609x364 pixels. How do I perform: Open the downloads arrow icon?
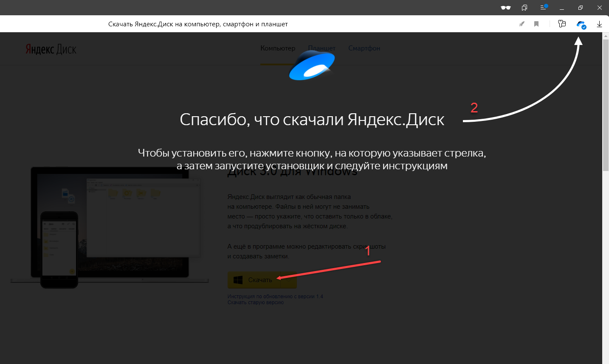[599, 24]
